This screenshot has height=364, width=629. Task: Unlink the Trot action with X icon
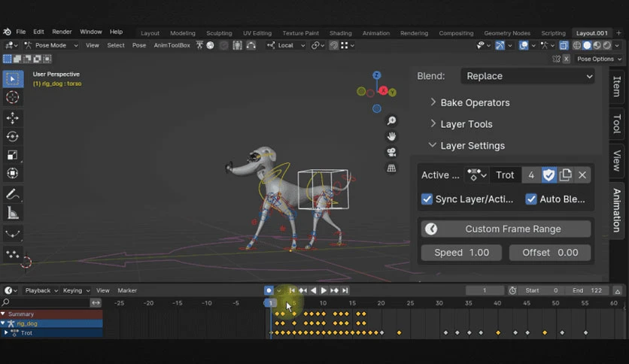[582, 174]
